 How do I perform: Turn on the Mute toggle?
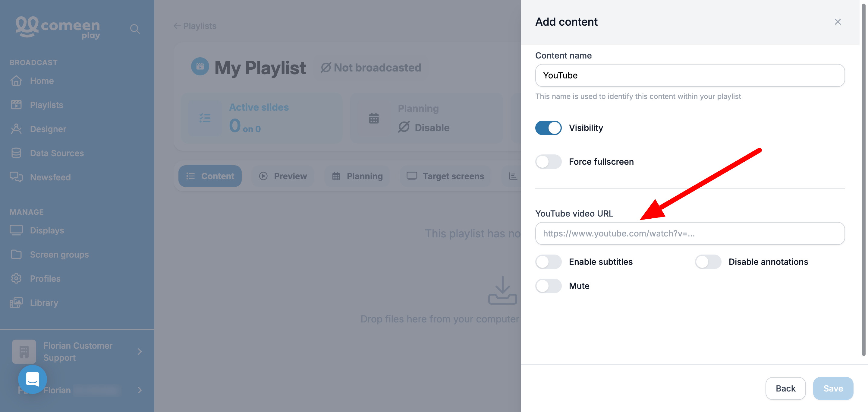(548, 286)
